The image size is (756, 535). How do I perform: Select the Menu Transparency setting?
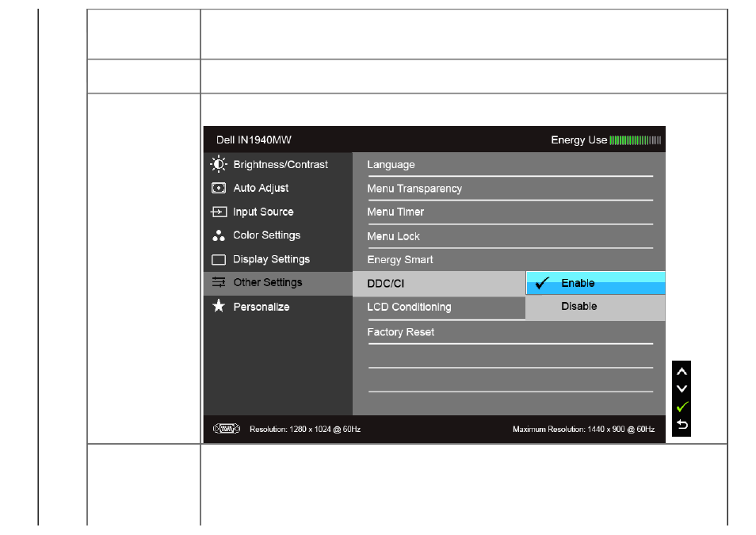[510, 189]
